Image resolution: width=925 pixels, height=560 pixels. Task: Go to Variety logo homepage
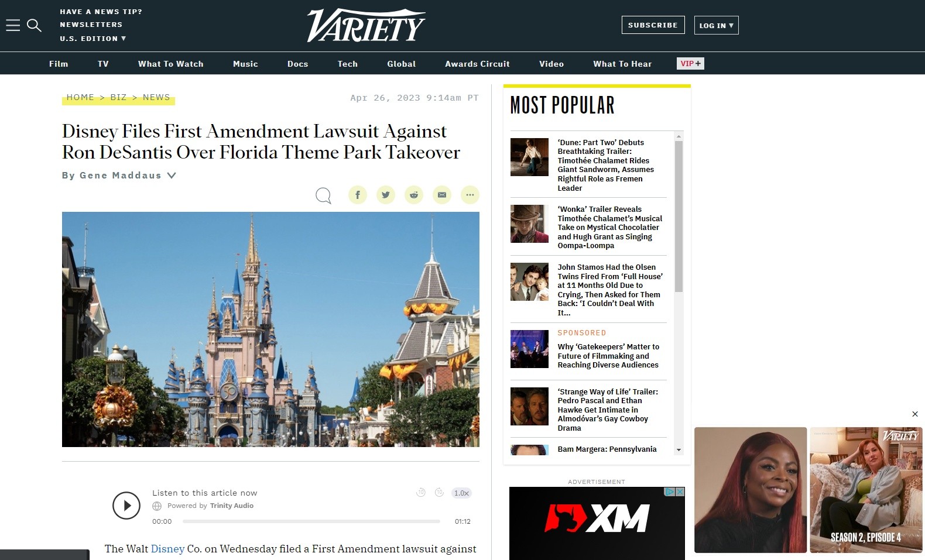pyautogui.click(x=366, y=25)
